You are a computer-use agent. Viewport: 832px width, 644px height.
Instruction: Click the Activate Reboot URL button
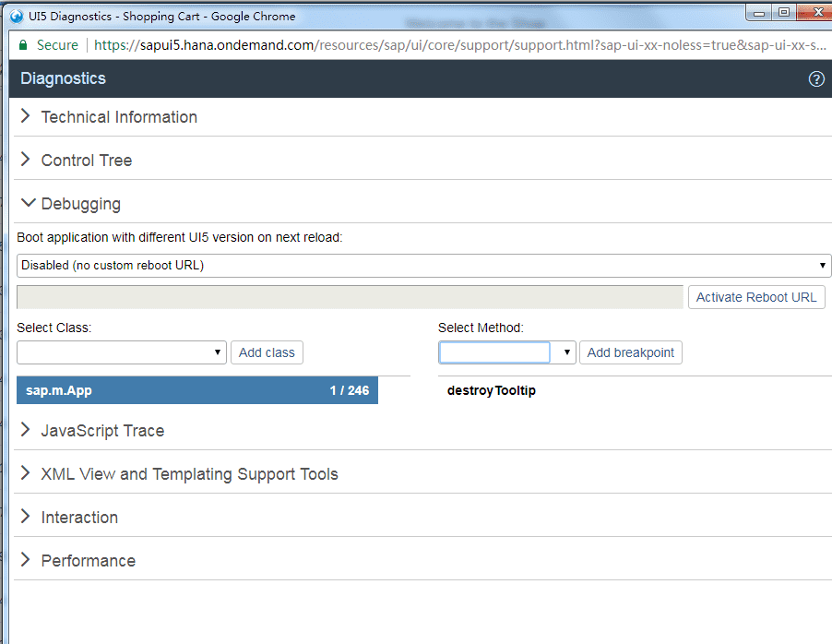pos(755,297)
